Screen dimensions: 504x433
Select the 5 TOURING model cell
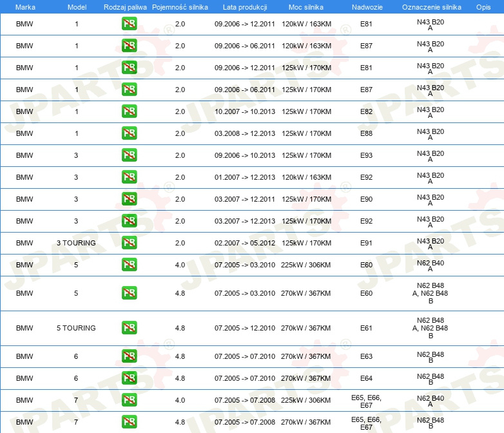76,328
